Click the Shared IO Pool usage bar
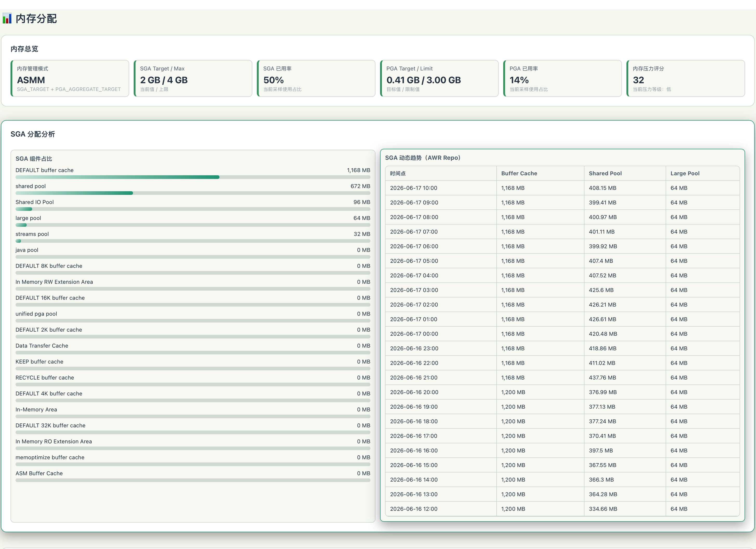This screenshot has width=756, height=549. (x=193, y=209)
